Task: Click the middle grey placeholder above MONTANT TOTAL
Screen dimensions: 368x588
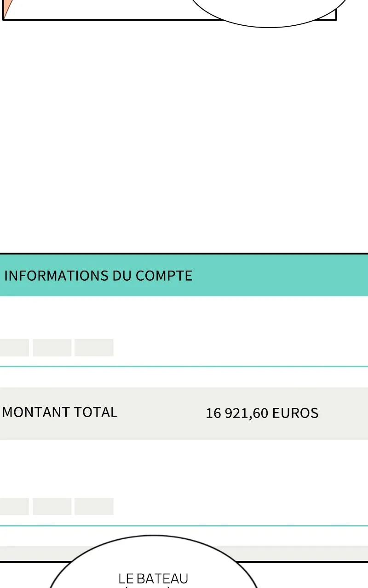Action: (x=52, y=348)
